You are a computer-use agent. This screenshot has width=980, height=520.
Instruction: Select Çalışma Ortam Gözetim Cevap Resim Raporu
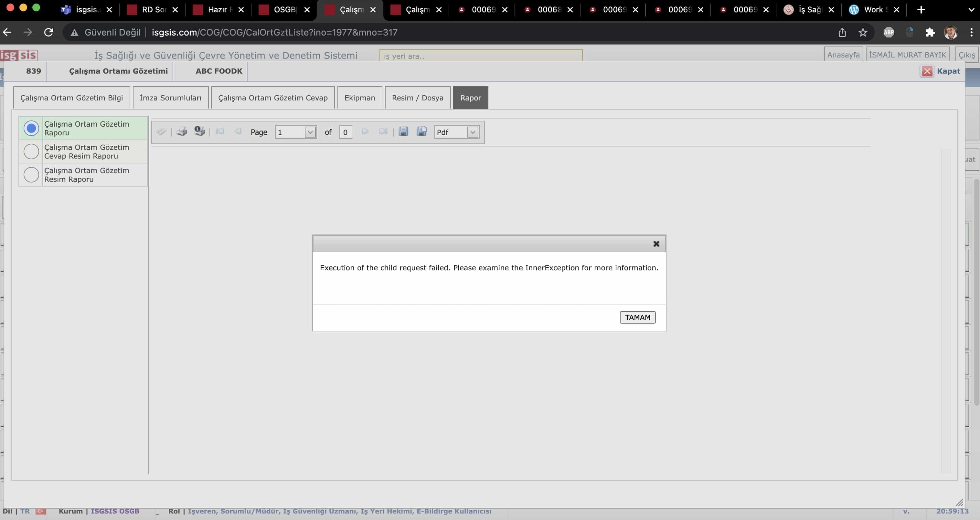point(31,151)
